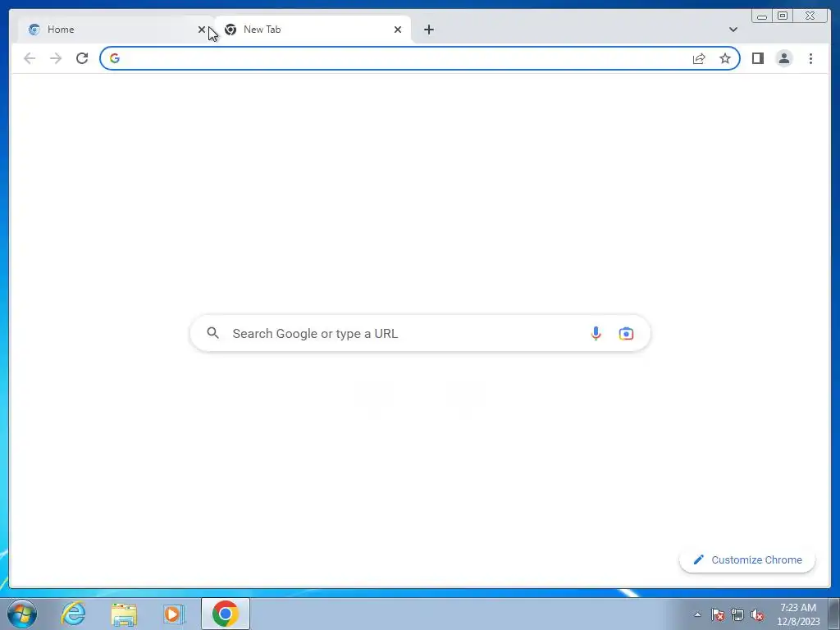Screen dimensions: 840x630
Task: Reload the current page
Action: (82, 58)
